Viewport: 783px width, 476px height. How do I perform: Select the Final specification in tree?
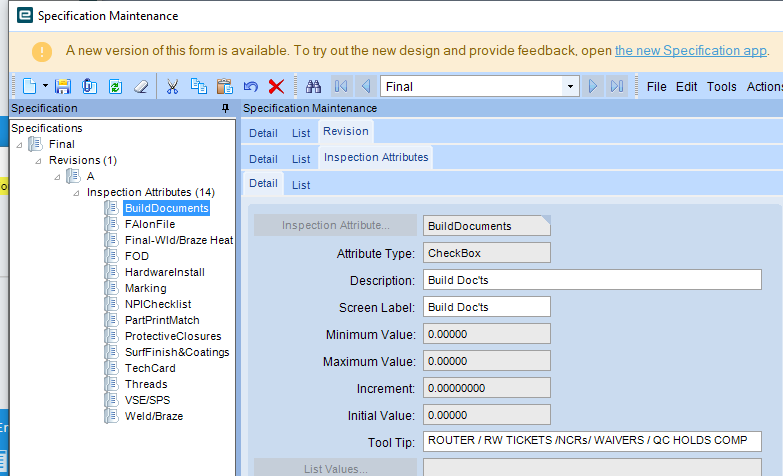(x=62, y=144)
